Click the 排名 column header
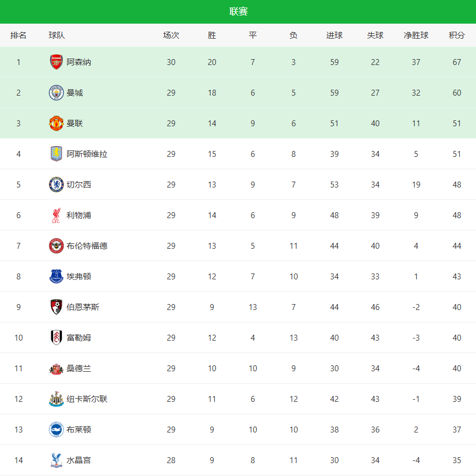This screenshot has width=476, height=476. [18, 35]
